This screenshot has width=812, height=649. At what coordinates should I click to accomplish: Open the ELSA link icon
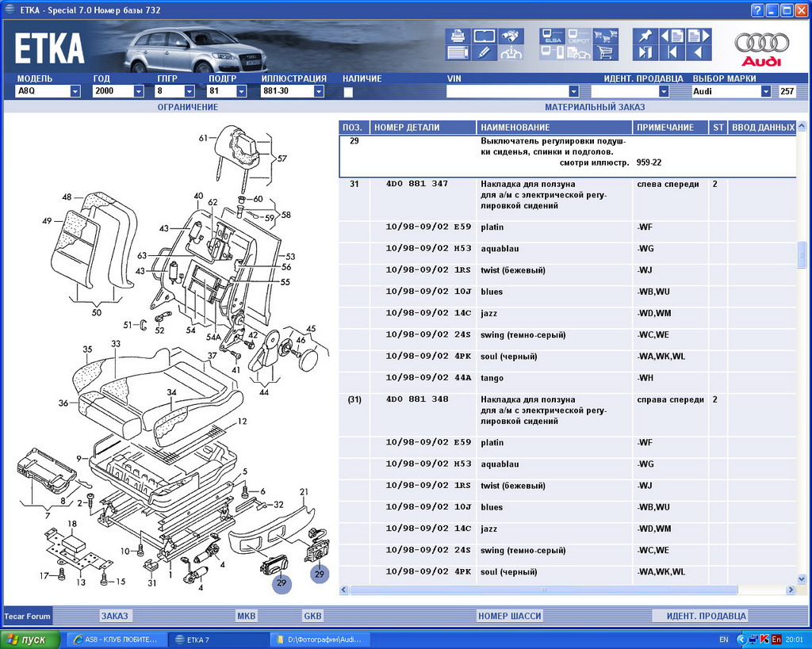(552, 36)
